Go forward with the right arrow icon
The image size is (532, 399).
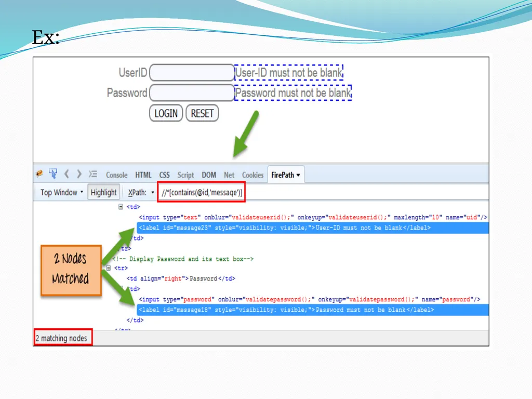coord(79,174)
